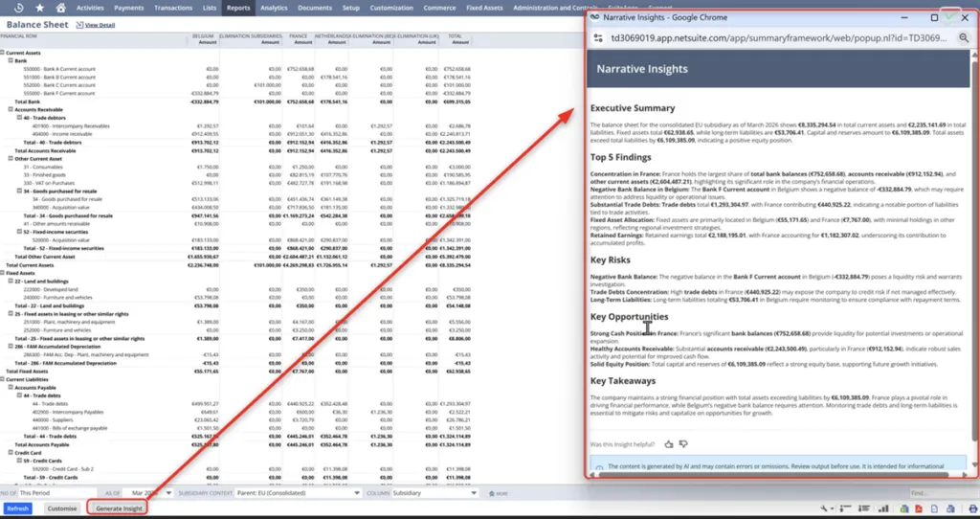This screenshot has height=519, width=980.
Task: Open the Shortcuts star icon
Action: click(x=39, y=8)
